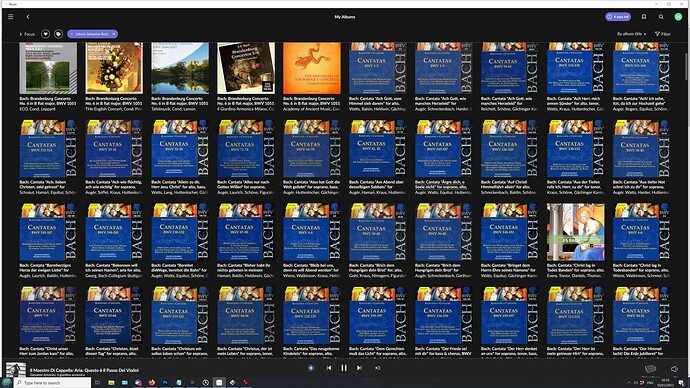Open the audio zone device icon

click(x=650, y=369)
